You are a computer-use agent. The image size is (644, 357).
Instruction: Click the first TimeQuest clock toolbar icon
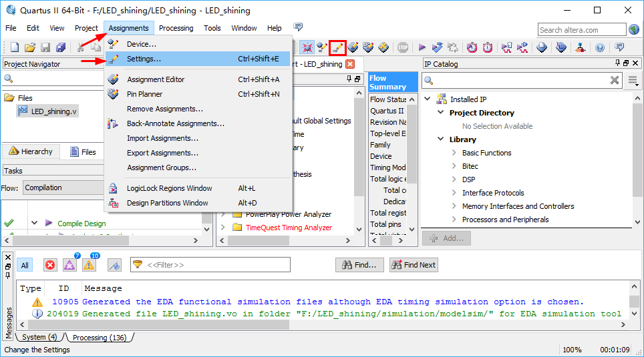click(472, 47)
